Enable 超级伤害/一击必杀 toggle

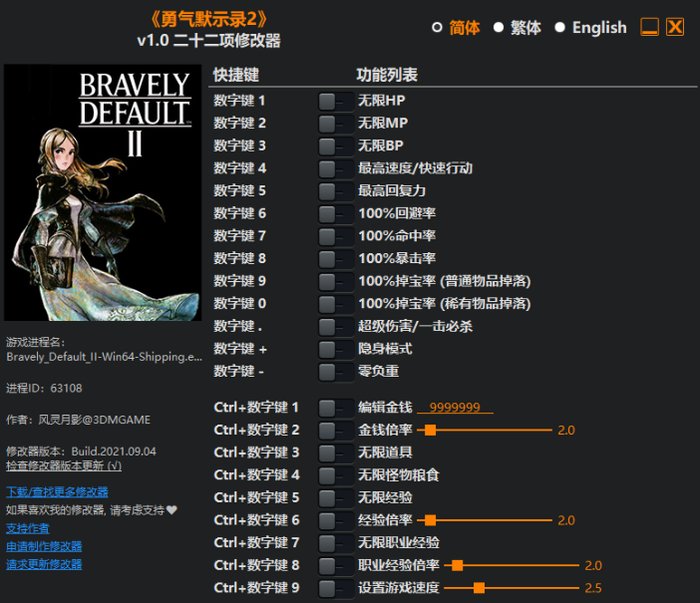pos(336,327)
